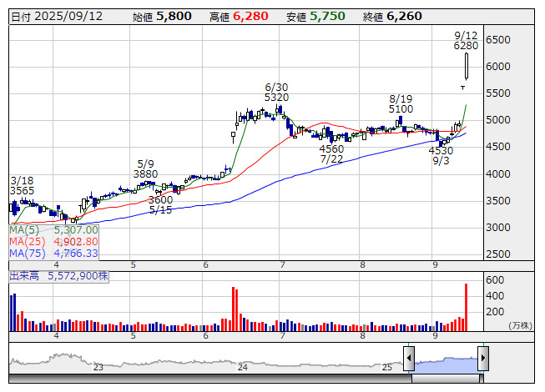Click the tall red volume bar in September

[x=466, y=307]
